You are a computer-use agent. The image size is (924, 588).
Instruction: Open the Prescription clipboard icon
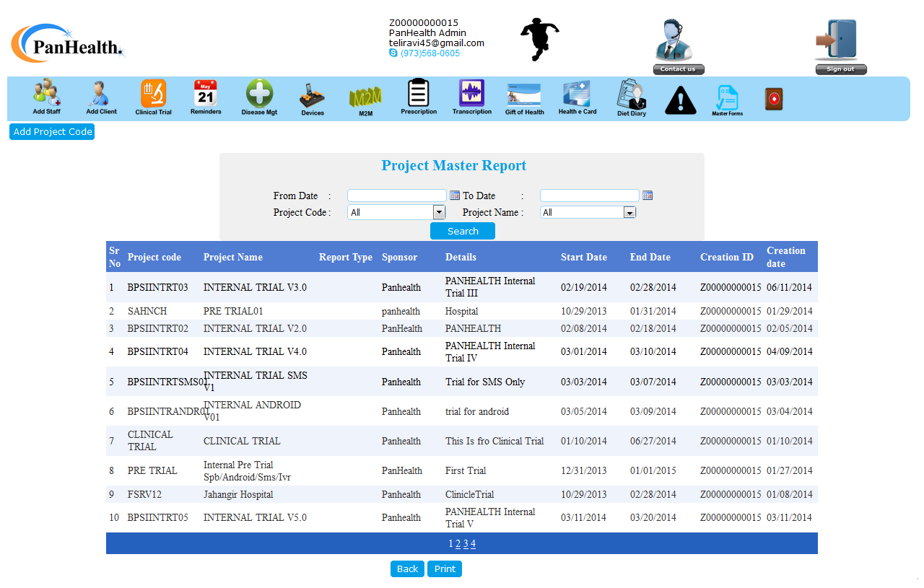(419, 97)
